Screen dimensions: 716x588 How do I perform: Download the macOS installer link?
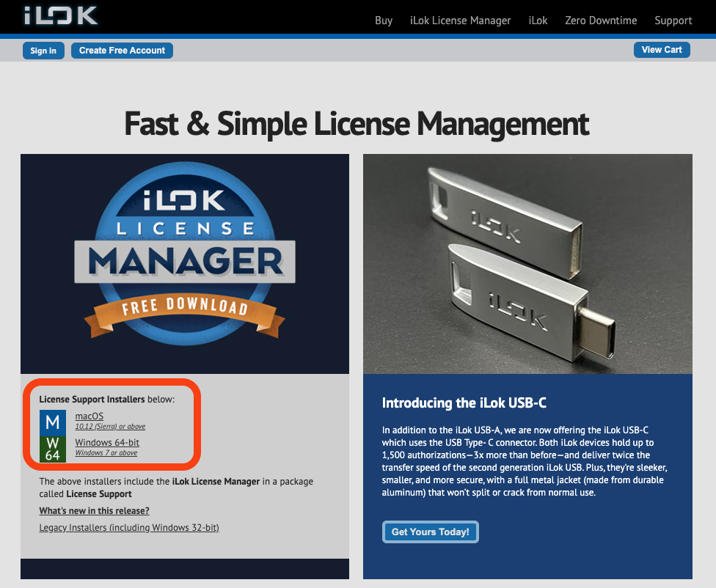[89, 416]
